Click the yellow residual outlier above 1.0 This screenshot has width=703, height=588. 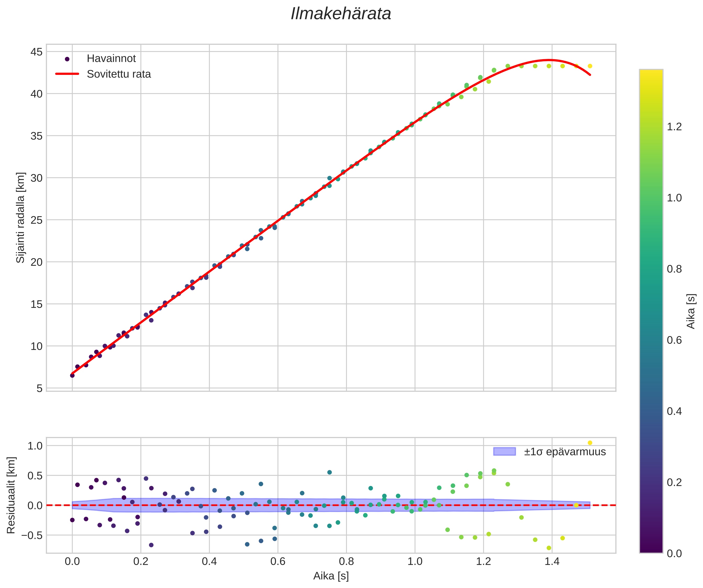pos(590,443)
